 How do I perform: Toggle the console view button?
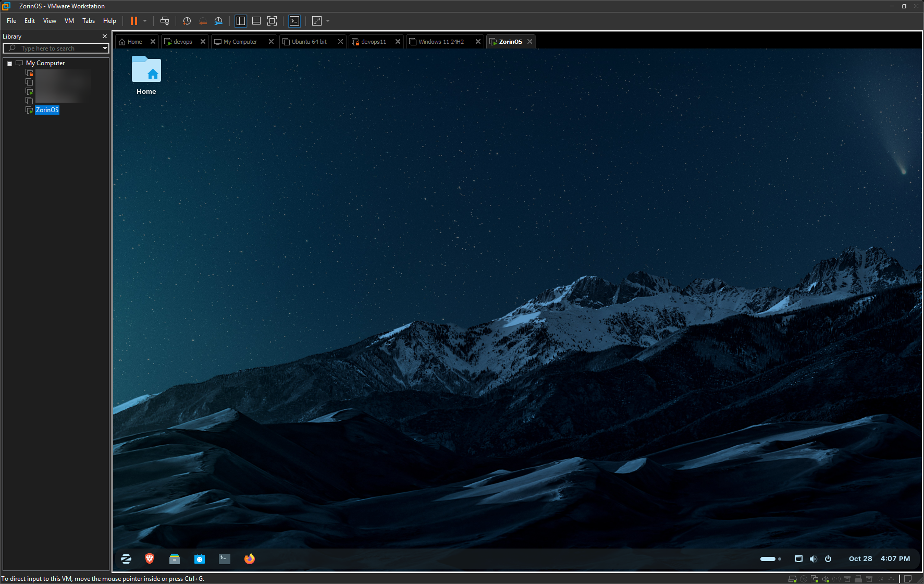(294, 21)
